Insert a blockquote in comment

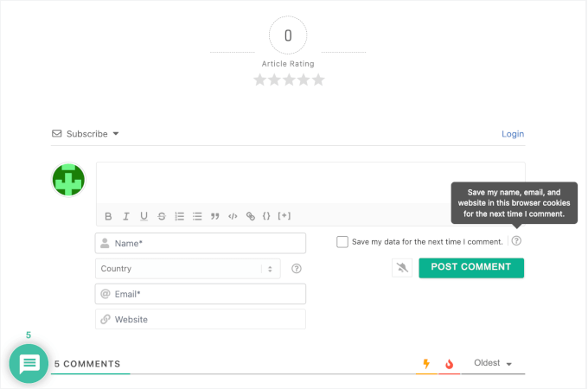215,216
